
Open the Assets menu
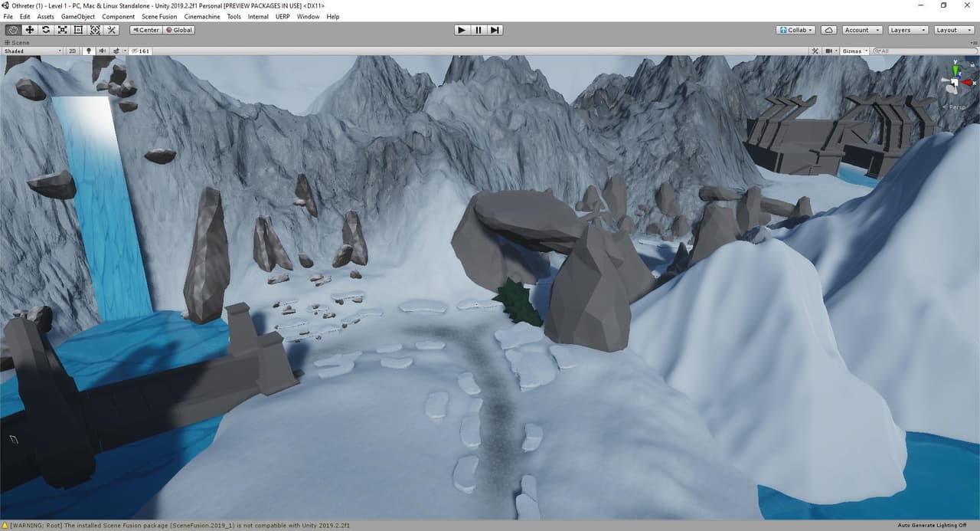pos(46,16)
